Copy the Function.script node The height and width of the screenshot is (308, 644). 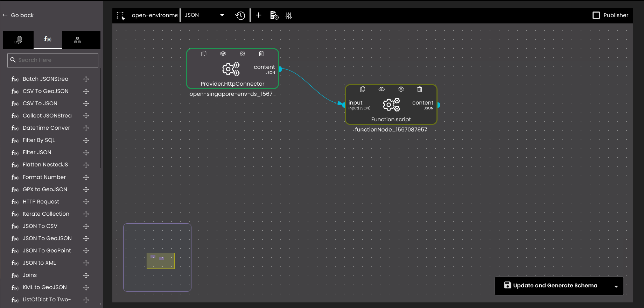tap(363, 89)
